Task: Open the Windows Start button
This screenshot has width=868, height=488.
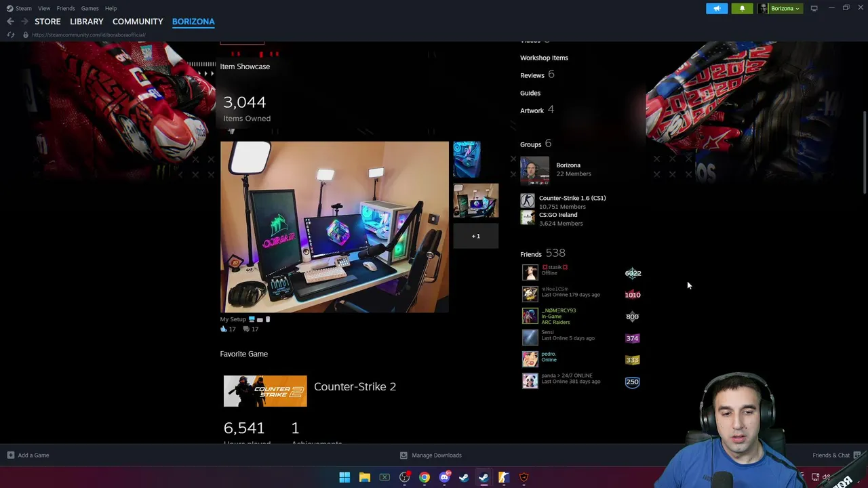Action: pyautogui.click(x=344, y=477)
